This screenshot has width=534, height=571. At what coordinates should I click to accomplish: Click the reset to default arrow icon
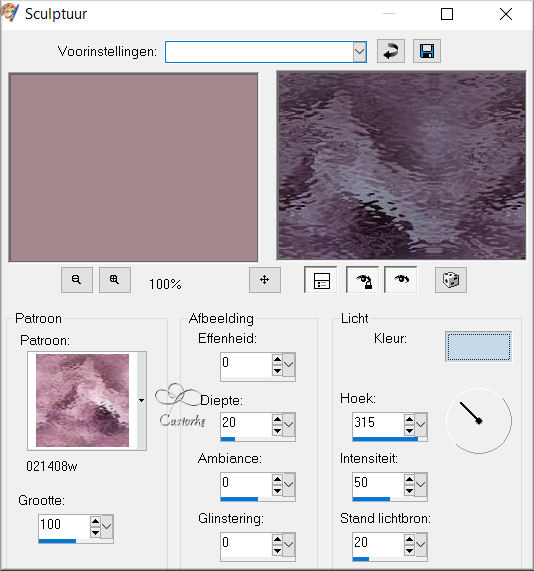pyautogui.click(x=390, y=51)
